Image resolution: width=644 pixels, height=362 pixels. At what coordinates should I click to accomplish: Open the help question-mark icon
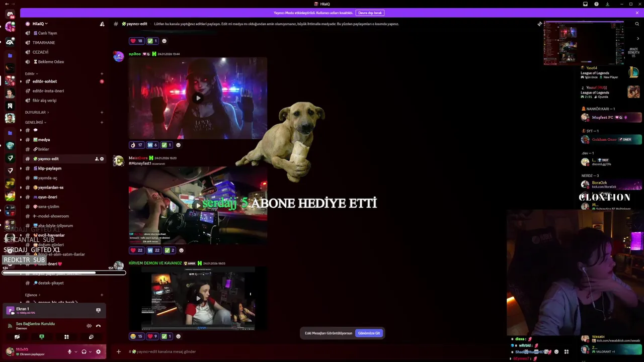(x=596, y=4)
